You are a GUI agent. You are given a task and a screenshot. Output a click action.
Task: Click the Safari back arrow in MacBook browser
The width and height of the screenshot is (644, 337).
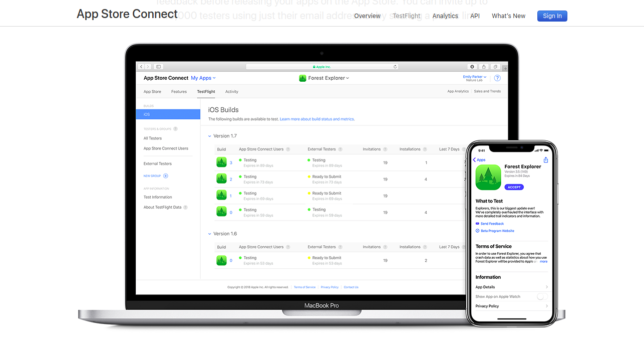pos(141,66)
